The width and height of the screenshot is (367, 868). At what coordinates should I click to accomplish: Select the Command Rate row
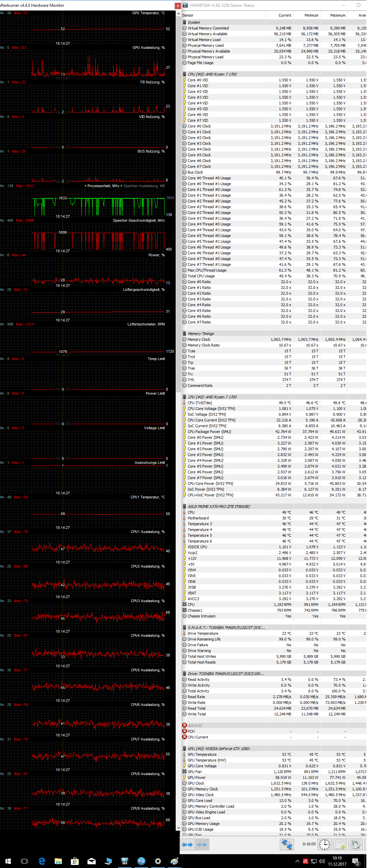pyautogui.click(x=274, y=386)
